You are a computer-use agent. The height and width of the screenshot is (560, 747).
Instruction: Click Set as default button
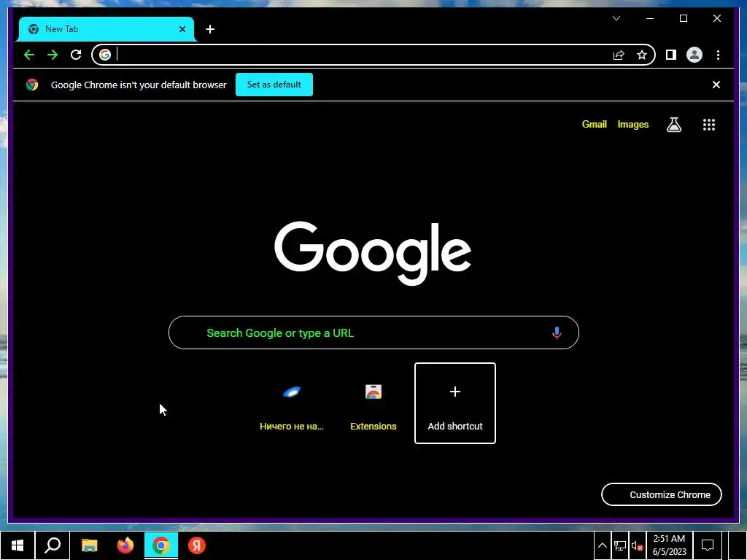click(x=274, y=85)
